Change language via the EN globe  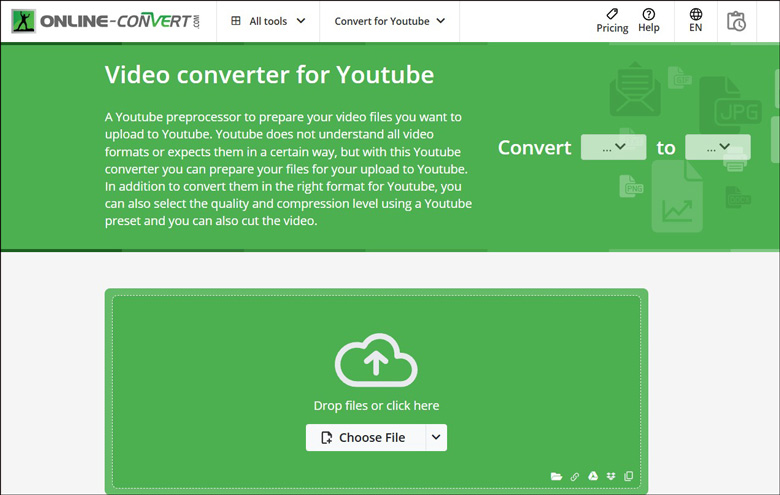coord(695,21)
